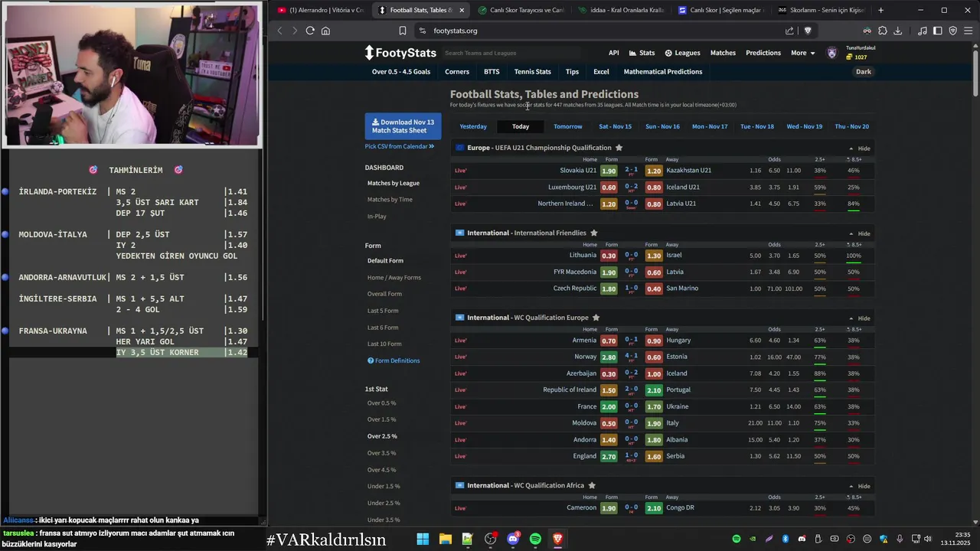
Task: Toggle the Dark mode button
Action: click(863, 71)
